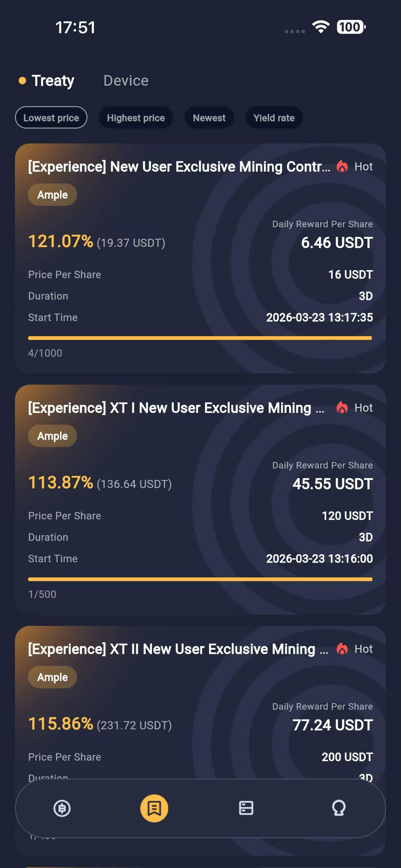Open the XT I New User Exclusive Mining title

pos(176,408)
